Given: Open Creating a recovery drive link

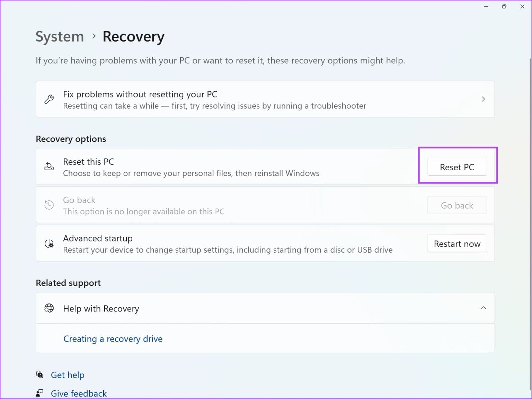Looking at the screenshot, I should 113,339.
